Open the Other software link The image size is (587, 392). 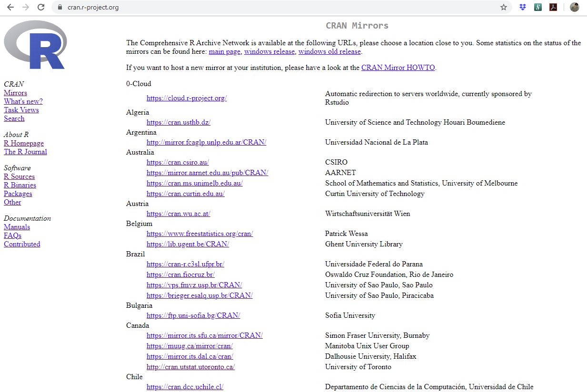click(x=12, y=202)
